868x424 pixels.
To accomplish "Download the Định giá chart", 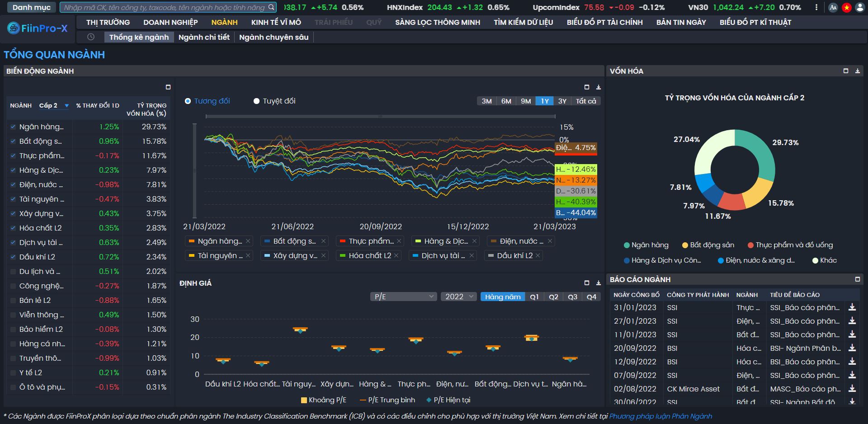I will [x=598, y=283].
